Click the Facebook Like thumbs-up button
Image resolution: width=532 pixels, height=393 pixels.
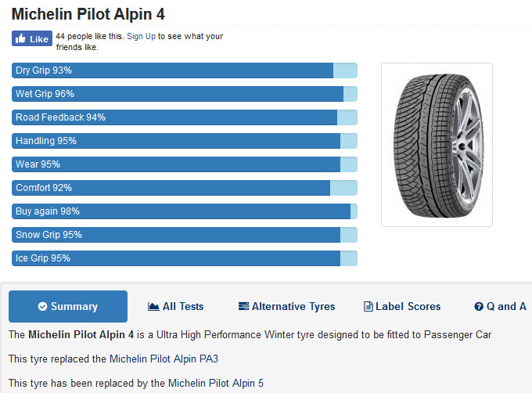coord(32,38)
